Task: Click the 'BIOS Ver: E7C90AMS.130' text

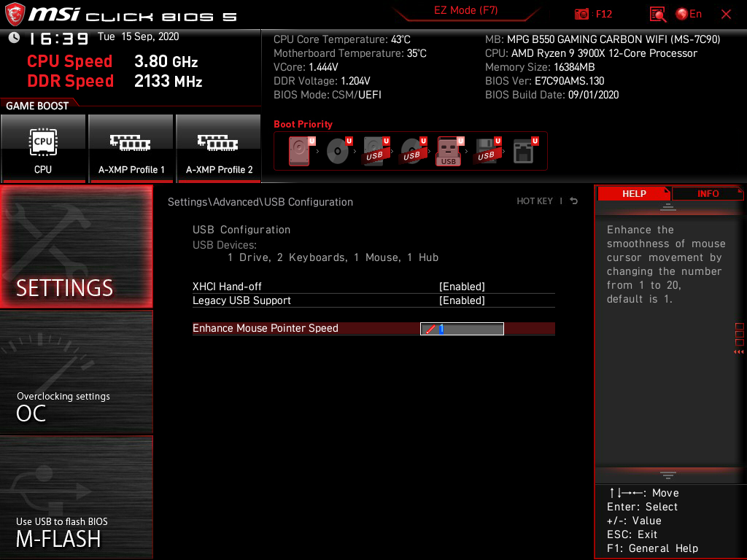Action: tap(544, 81)
